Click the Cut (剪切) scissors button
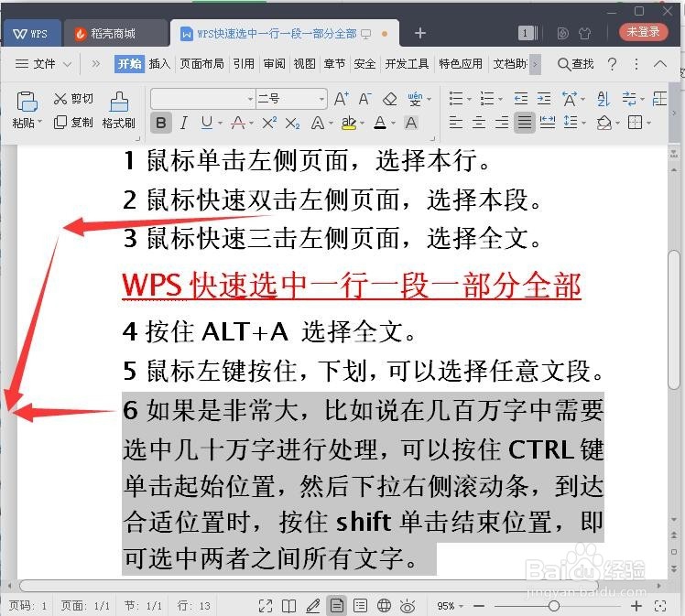The height and width of the screenshot is (616, 685). [73, 99]
